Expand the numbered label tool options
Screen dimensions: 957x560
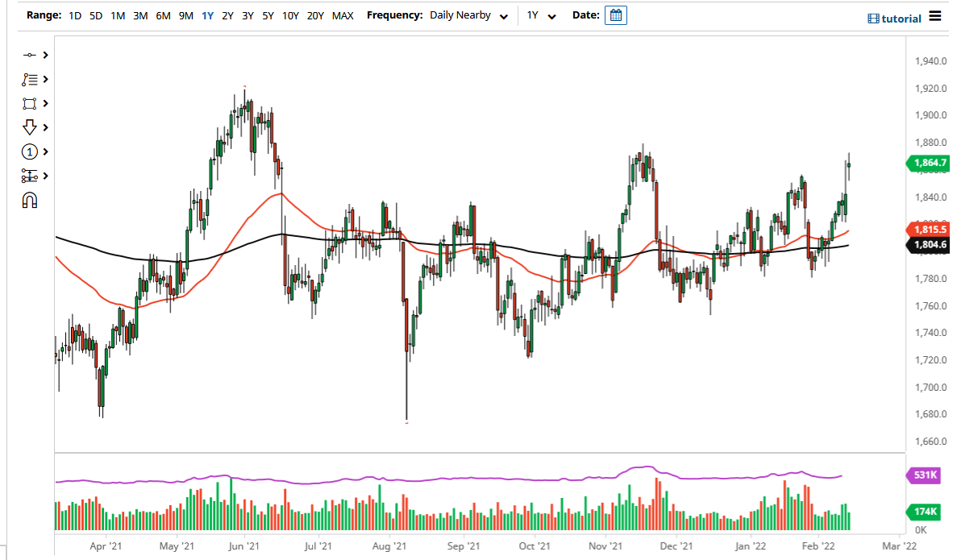tap(46, 152)
